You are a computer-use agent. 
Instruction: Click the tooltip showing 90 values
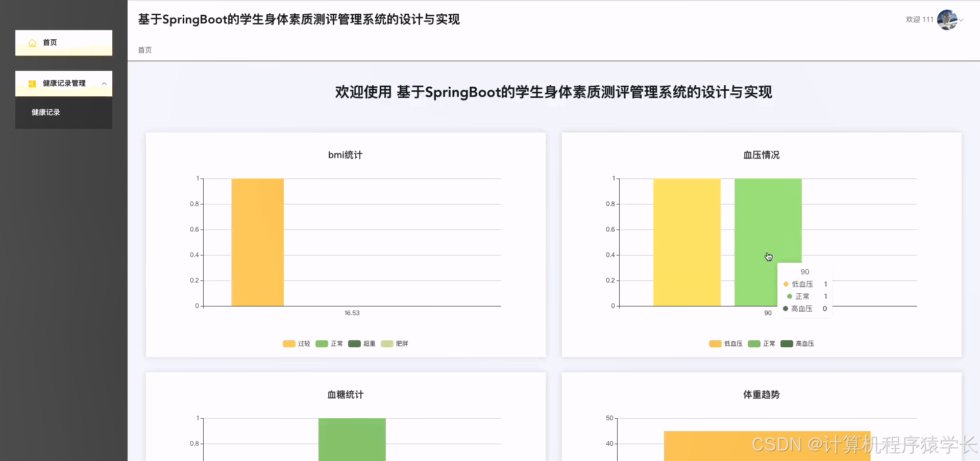point(804,291)
